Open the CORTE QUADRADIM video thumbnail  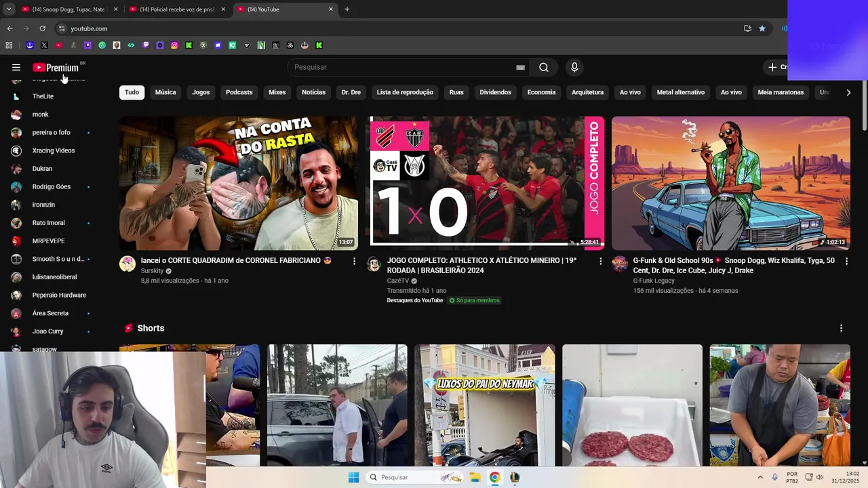tap(239, 183)
